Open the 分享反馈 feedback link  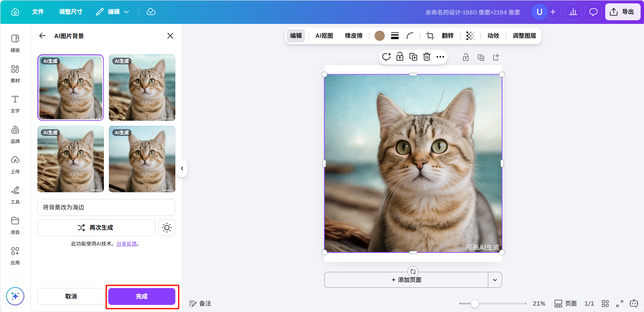126,244
